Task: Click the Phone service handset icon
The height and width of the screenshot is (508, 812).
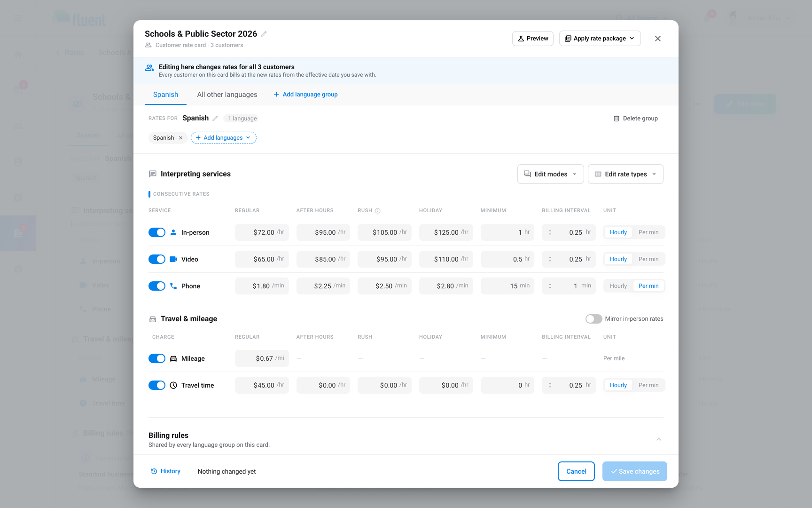Action: pos(173,286)
